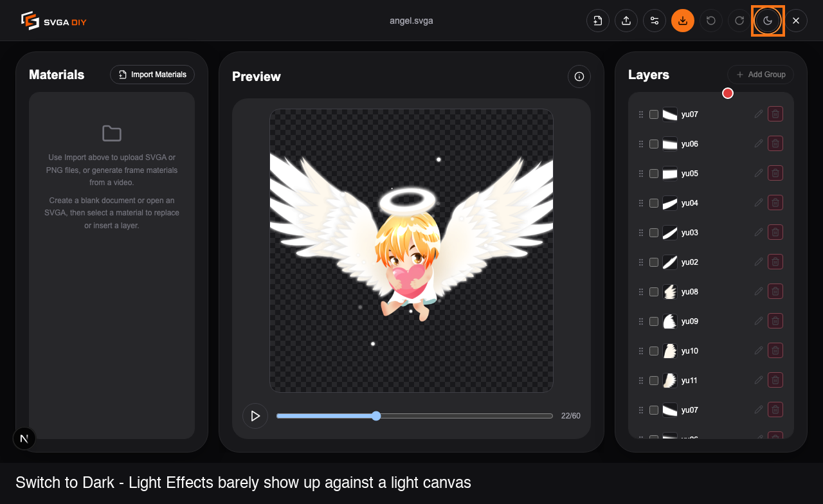Click the frame progress slider handle
The width and height of the screenshot is (823, 504).
[376, 416]
